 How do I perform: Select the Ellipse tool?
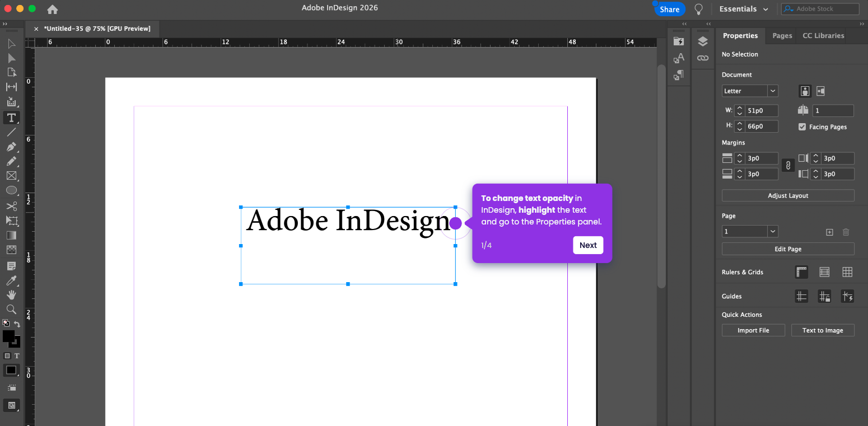[12, 191]
